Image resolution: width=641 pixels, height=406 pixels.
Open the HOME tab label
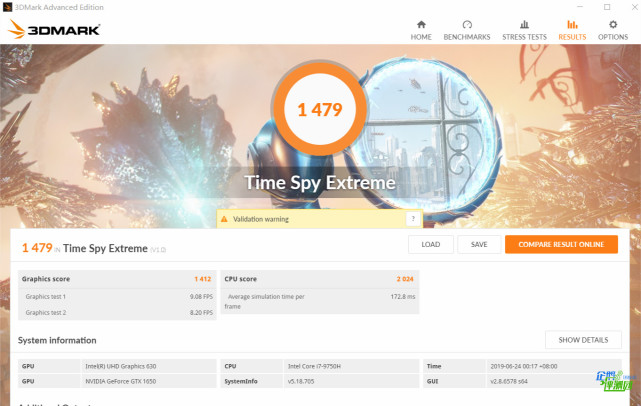pyautogui.click(x=421, y=37)
